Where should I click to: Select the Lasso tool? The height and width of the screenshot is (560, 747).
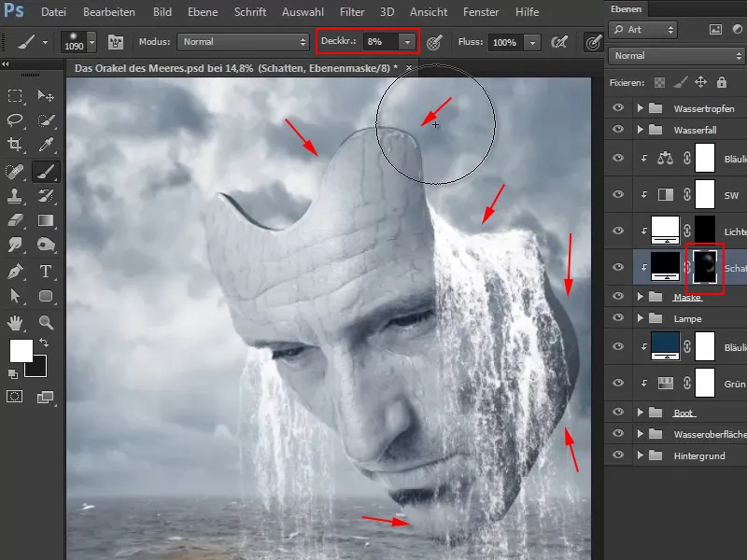[15, 119]
